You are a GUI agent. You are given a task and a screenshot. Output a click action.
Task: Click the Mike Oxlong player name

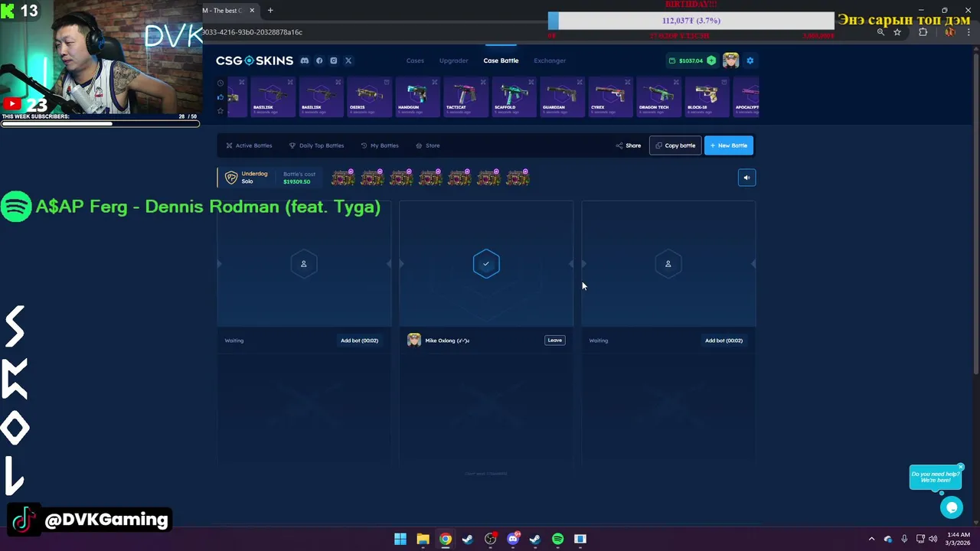click(x=447, y=341)
